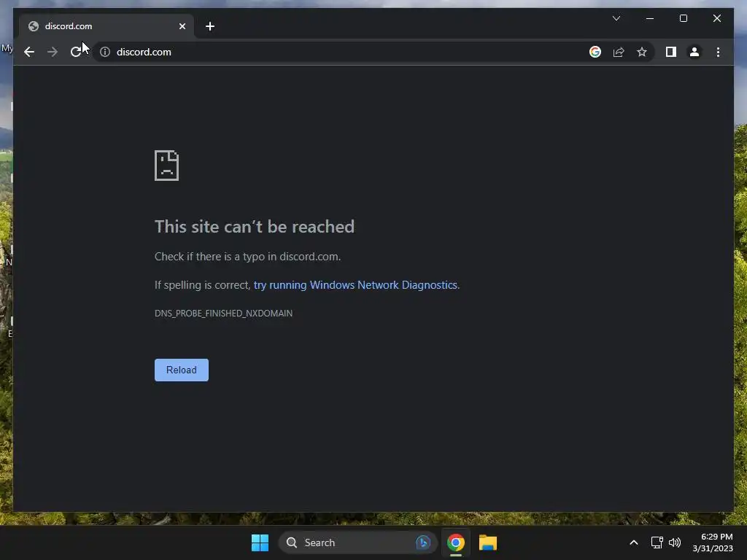747x560 pixels.
Task: Bookmark this tab with star icon
Action: tap(642, 52)
